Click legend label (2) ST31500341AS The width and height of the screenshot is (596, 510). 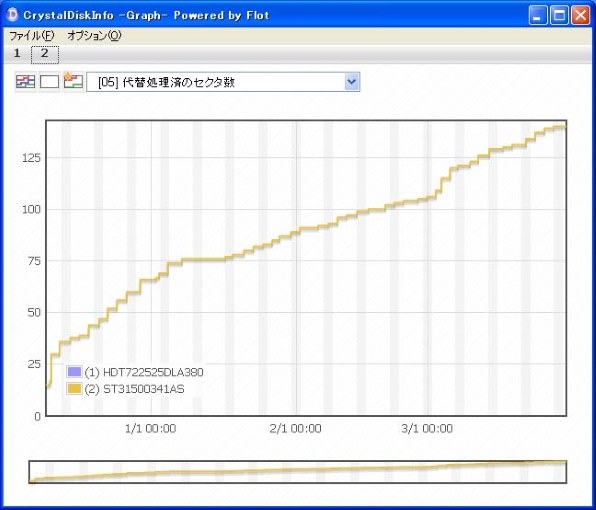click(135, 389)
